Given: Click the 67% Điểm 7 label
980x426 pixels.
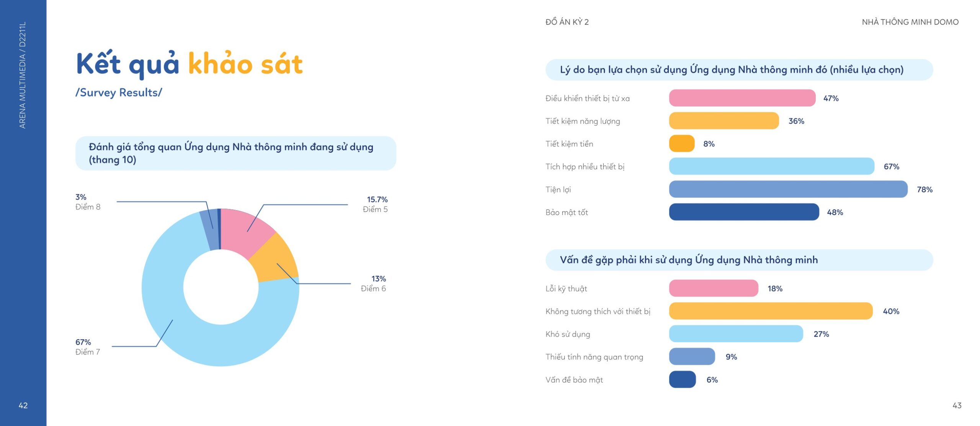Looking at the screenshot, I should [x=88, y=347].
